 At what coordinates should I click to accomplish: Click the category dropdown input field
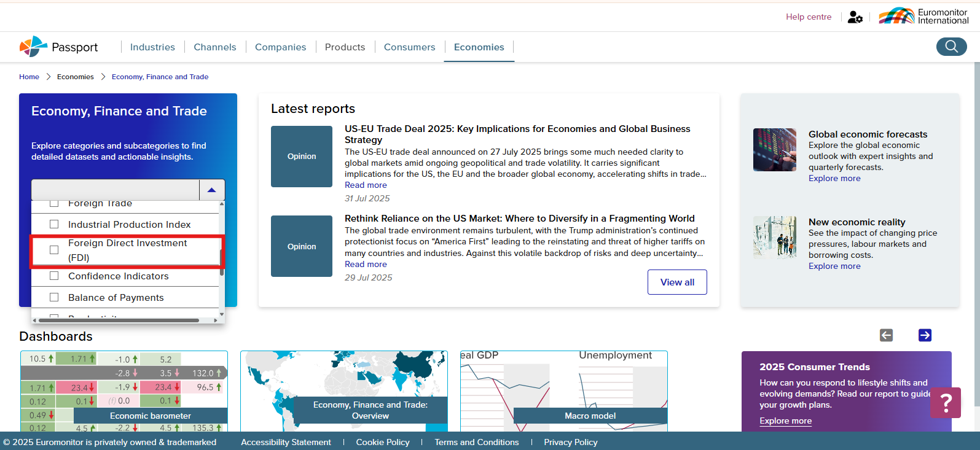(116, 190)
